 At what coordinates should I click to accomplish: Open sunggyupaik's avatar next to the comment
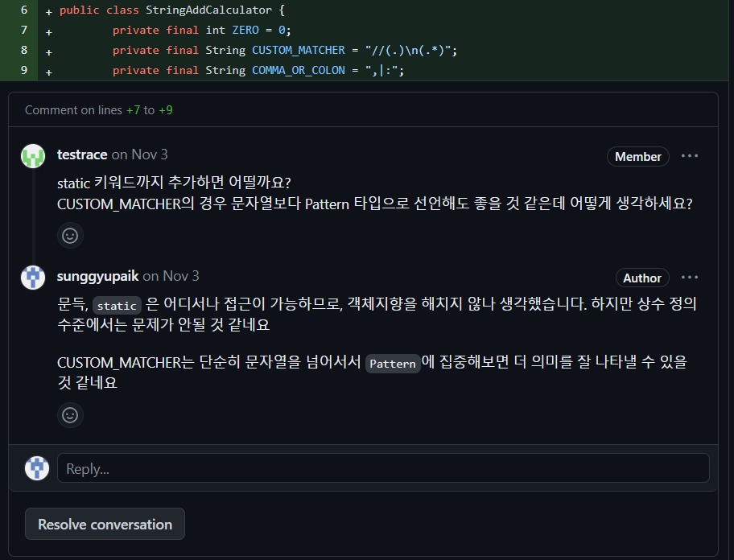(33, 278)
